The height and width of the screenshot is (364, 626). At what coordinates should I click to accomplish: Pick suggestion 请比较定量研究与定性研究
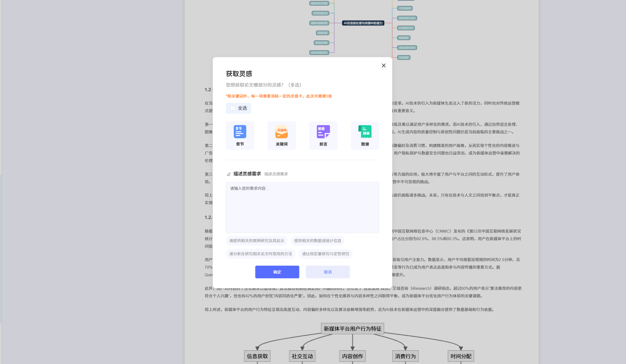tap(325, 254)
